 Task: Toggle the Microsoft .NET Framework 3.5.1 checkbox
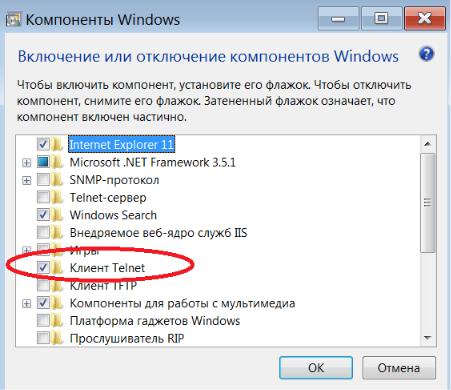point(43,162)
